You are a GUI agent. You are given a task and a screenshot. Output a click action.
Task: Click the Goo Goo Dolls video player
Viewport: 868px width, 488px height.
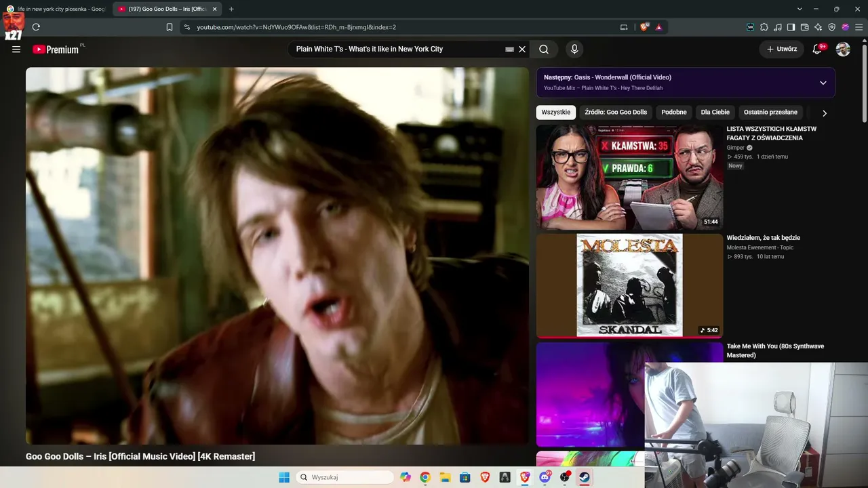point(277,256)
